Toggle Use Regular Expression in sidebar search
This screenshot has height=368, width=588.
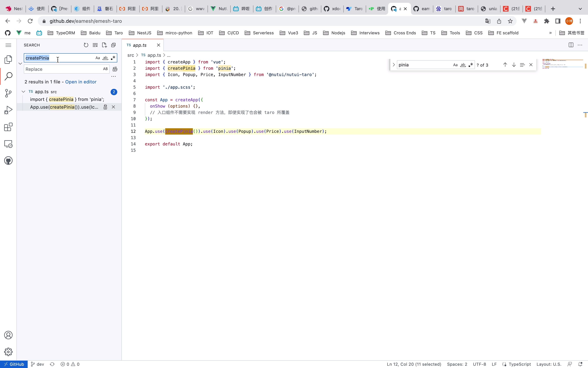(x=113, y=58)
